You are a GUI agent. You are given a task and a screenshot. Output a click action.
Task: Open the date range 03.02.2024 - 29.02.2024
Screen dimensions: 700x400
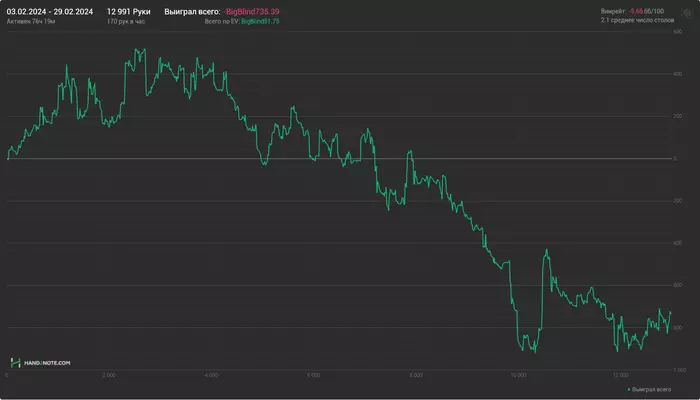[49, 11]
